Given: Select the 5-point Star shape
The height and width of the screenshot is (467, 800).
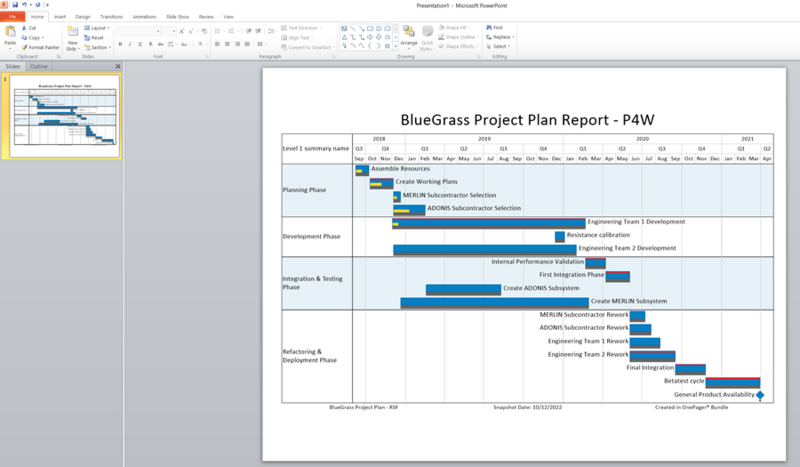Looking at the screenshot, I should coord(387,45).
